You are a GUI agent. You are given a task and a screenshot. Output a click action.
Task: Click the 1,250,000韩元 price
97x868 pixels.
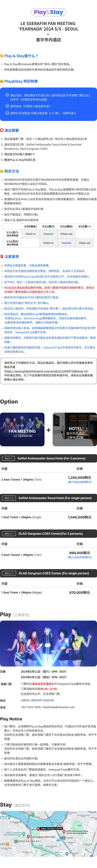tap(80, 477)
